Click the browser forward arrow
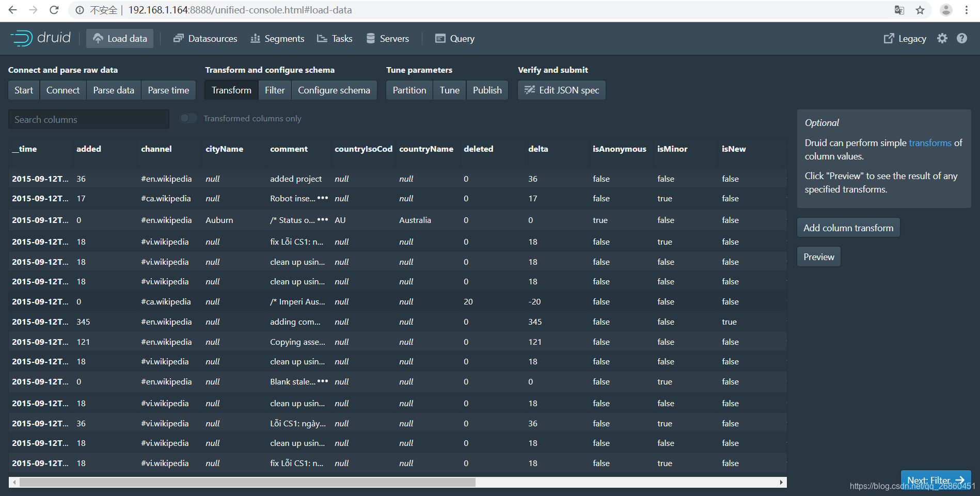The image size is (980, 496). 34,10
